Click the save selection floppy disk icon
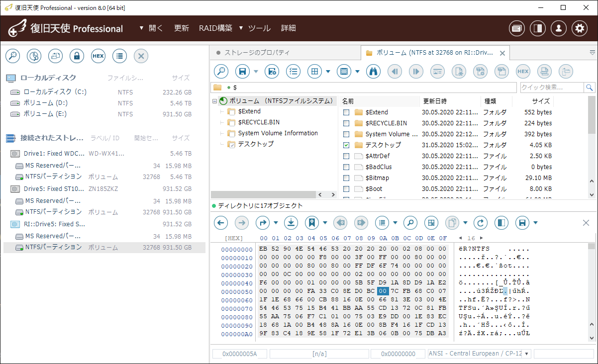598x364 pixels. 242,72
